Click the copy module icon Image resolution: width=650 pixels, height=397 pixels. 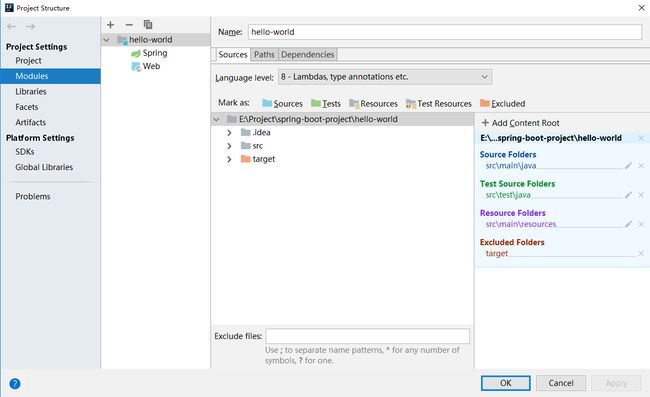tap(148, 24)
